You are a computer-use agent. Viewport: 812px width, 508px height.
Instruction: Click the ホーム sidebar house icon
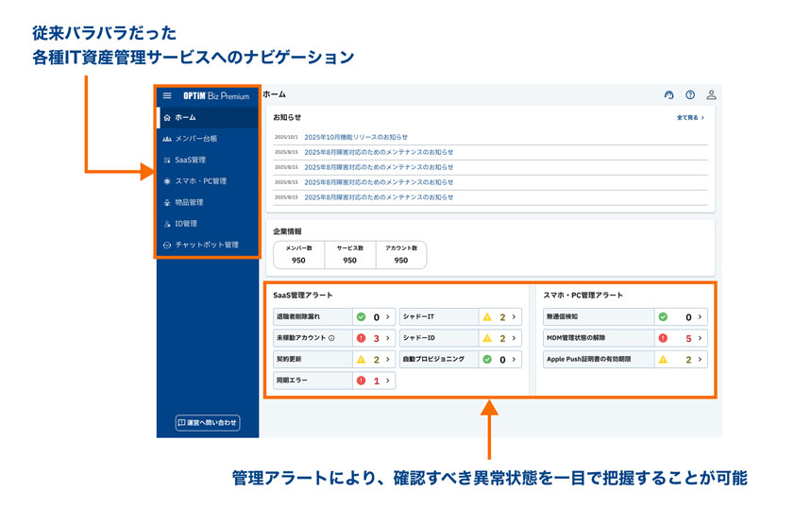[167, 117]
